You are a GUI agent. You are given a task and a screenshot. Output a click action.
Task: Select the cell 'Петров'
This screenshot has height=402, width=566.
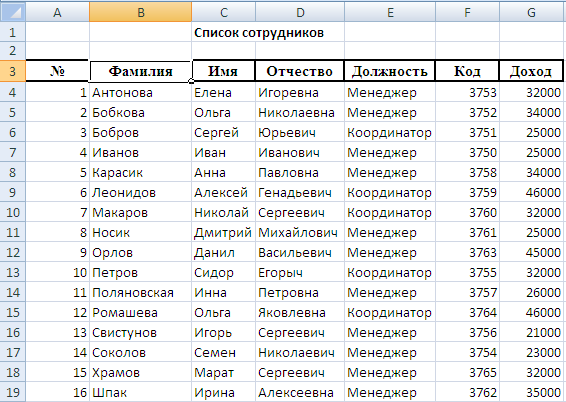(140, 272)
